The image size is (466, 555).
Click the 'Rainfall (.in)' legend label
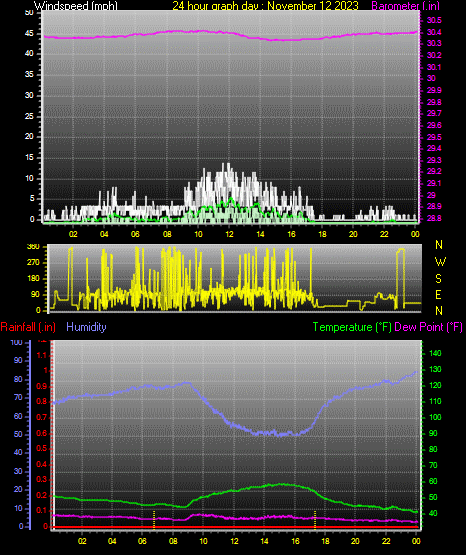pos(28,327)
